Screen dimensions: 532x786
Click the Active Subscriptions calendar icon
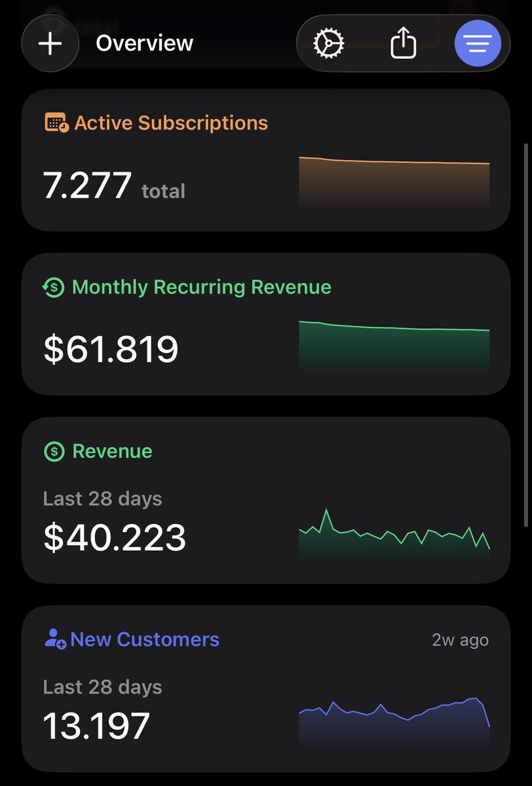[x=56, y=122]
